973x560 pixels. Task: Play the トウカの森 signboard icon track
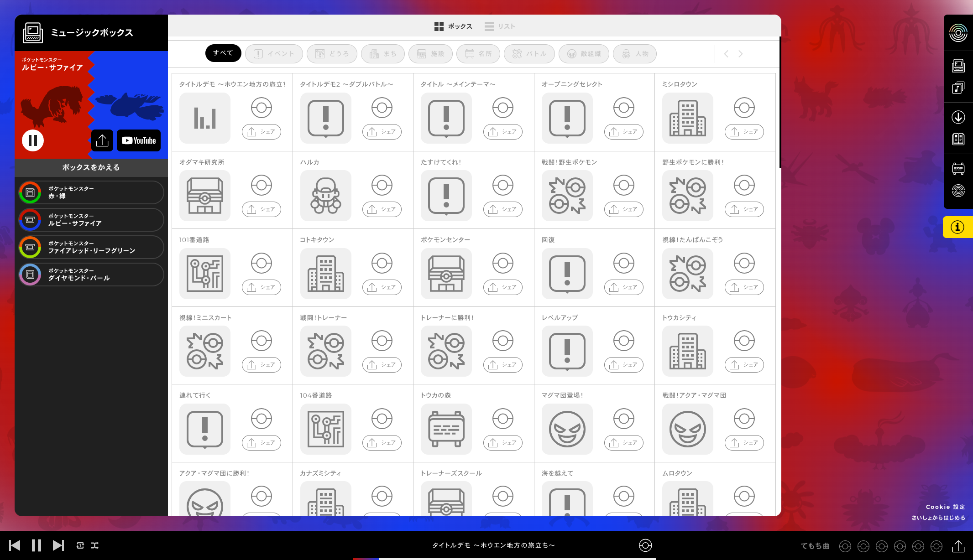446,429
